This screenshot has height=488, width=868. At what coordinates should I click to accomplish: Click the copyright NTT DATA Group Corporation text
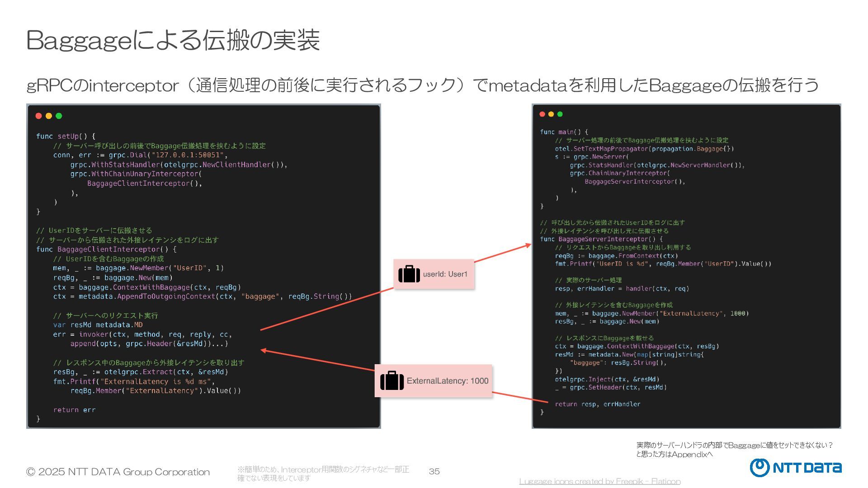pos(118,472)
